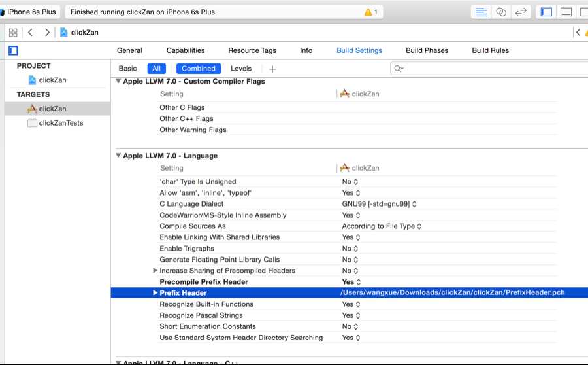Switch to Levels view
Viewport: 588px width, 365px height.
240,68
